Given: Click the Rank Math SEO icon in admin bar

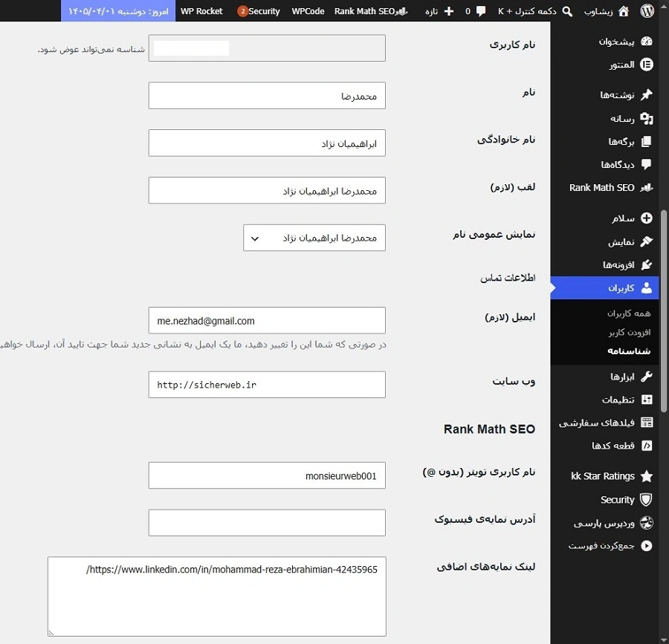Looking at the screenshot, I should (401, 11).
